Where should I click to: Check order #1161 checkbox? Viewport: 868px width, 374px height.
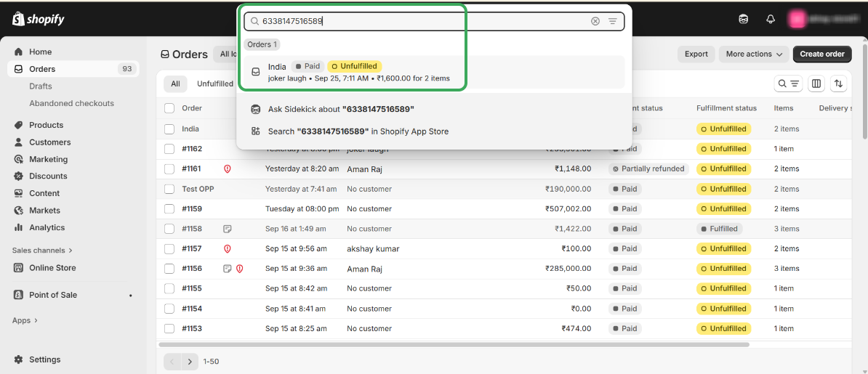169,168
